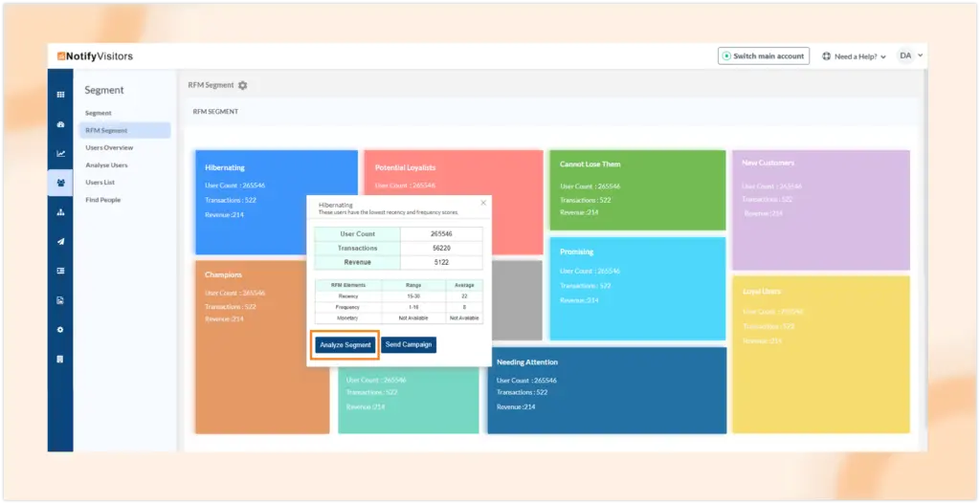
Task: Select Analyse Users menu item
Action: pos(106,165)
